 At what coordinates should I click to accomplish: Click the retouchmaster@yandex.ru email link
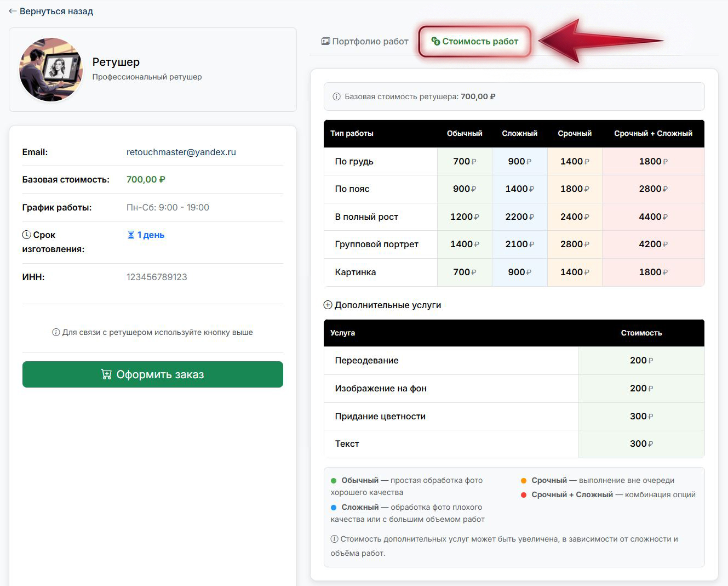pos(181,152)
